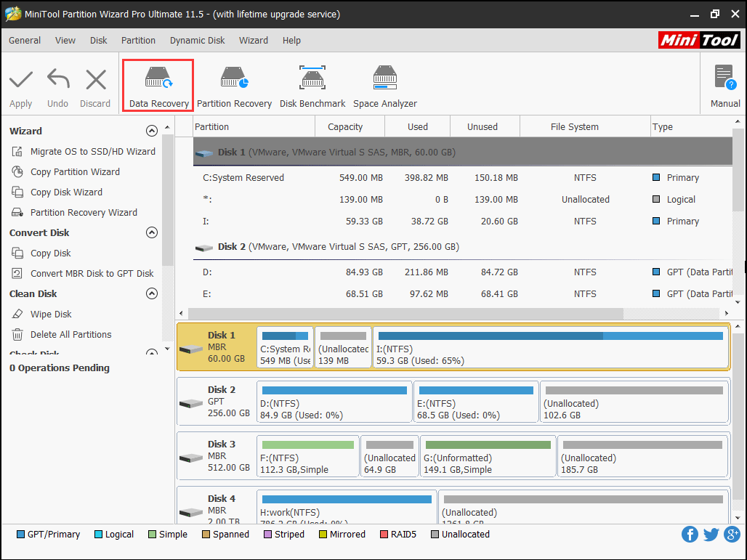Select the Disk 2 header row in list
The width and height of the screenshot is (747, 560).
coord(463,247)
